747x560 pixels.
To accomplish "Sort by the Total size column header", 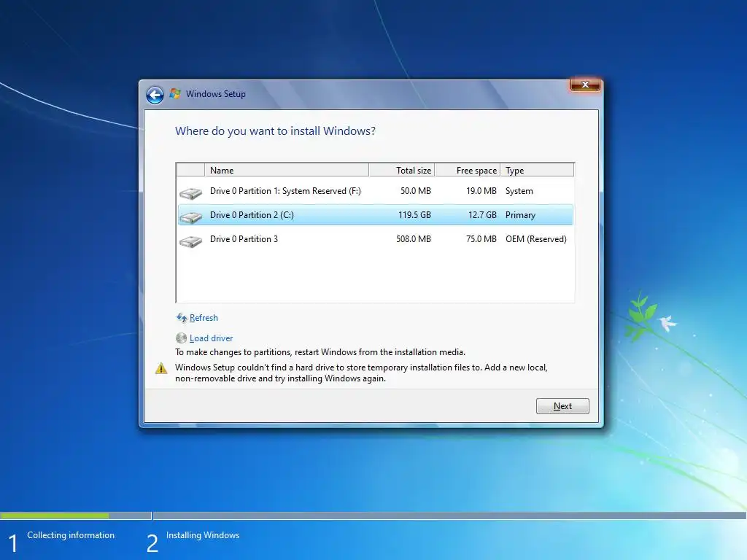I will pyautogui.click(x=402, y=170).
